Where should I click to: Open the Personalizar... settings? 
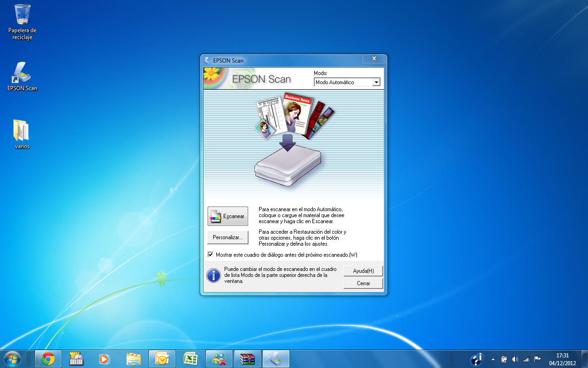tap(228, 237)
